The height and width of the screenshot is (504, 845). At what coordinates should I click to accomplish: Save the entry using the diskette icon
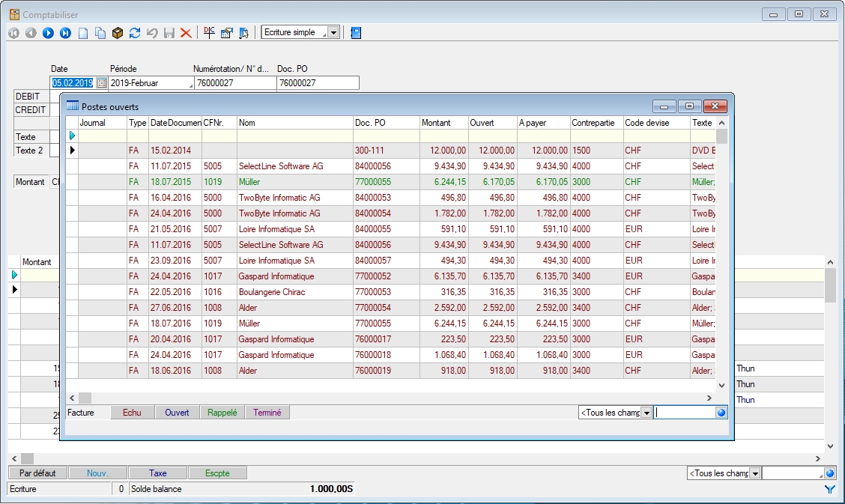click(x=169, y=32)
